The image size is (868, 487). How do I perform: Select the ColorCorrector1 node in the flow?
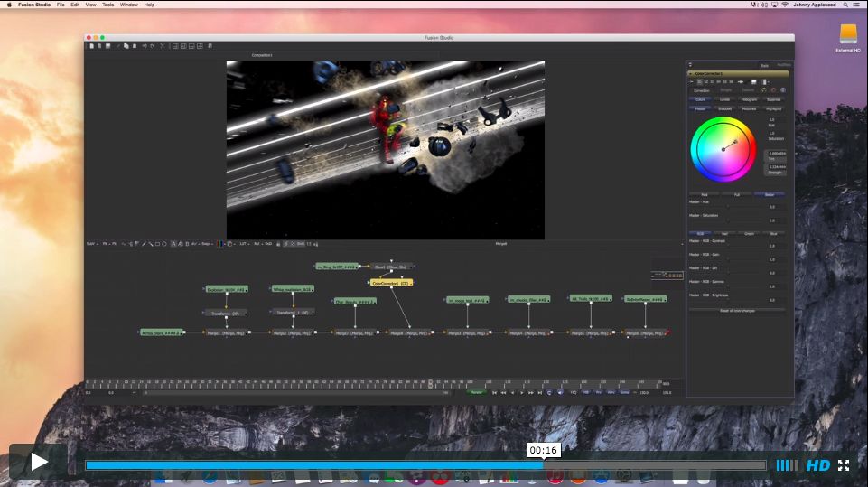click(x=391, y=283)
